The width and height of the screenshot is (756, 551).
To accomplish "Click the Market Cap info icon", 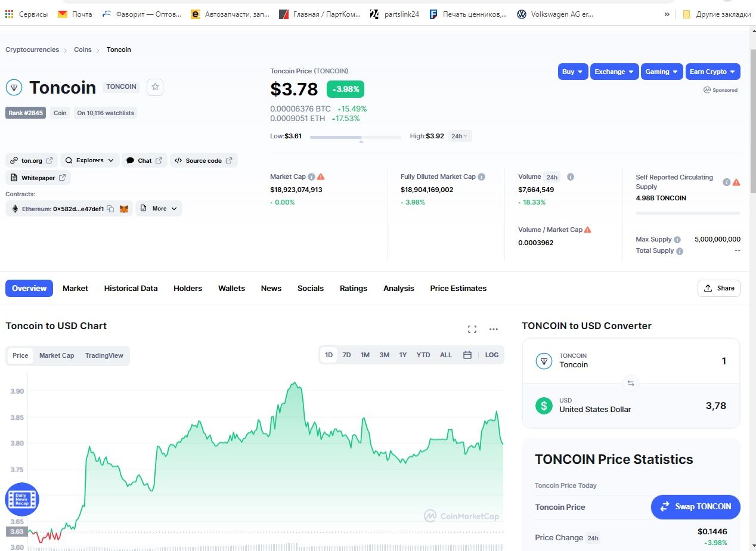I will tap(312, 177).
